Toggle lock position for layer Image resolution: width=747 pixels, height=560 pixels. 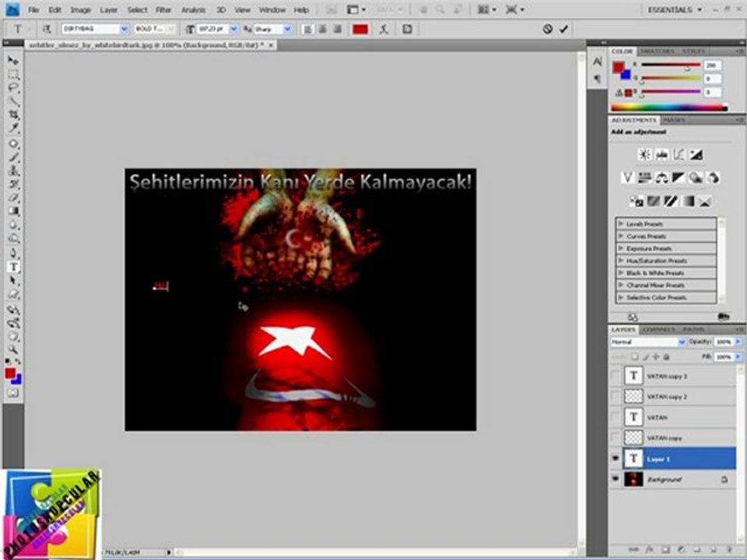[x=656, y=356]
